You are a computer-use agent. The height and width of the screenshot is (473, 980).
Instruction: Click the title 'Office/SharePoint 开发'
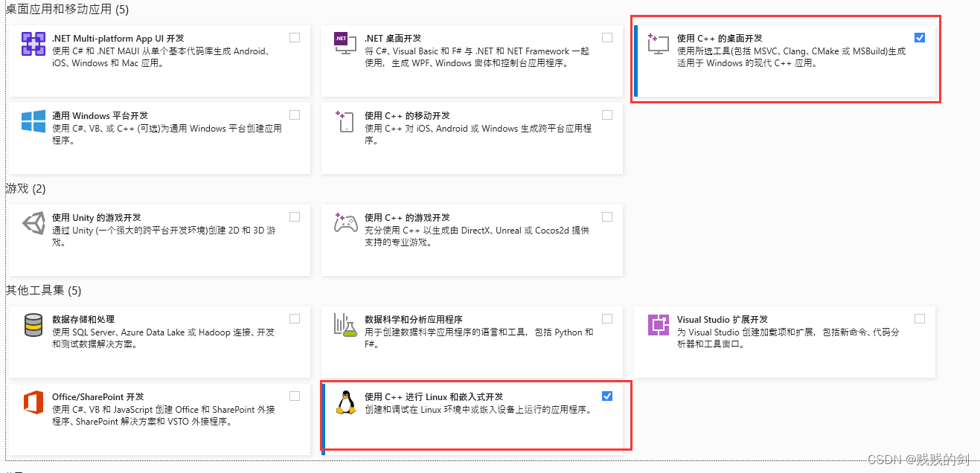pos(97,397)
